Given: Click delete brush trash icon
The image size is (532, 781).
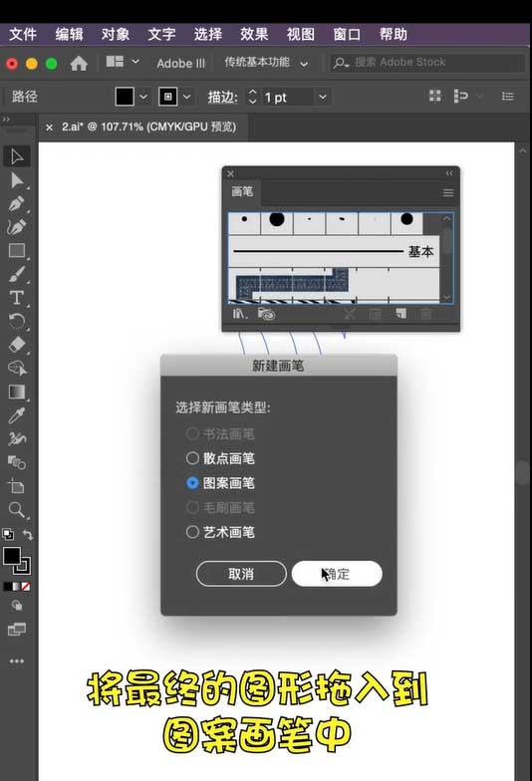Looking at the screenshot, I should (x=426, y=314).
